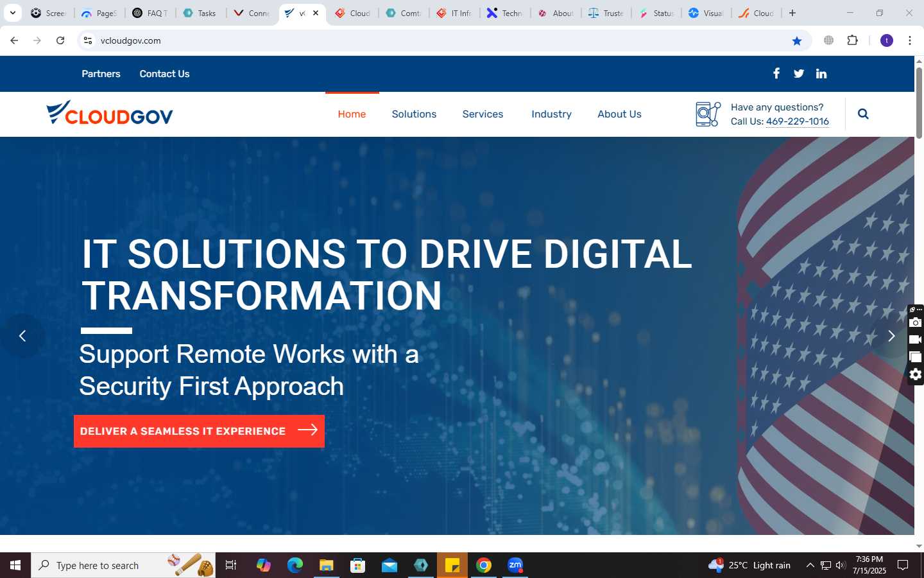Click the page vertical scrollbar thumb
Viewport: 924px width, 578px height.
[919, 103]
